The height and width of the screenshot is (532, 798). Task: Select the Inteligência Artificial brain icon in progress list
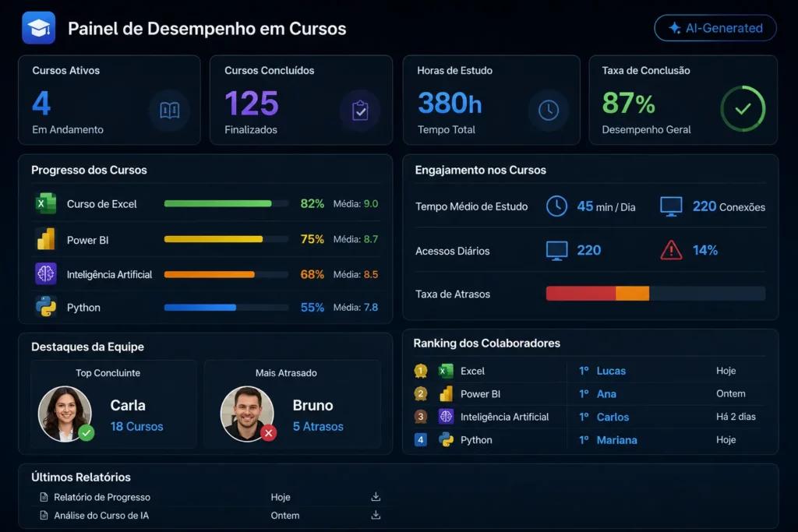46,273
